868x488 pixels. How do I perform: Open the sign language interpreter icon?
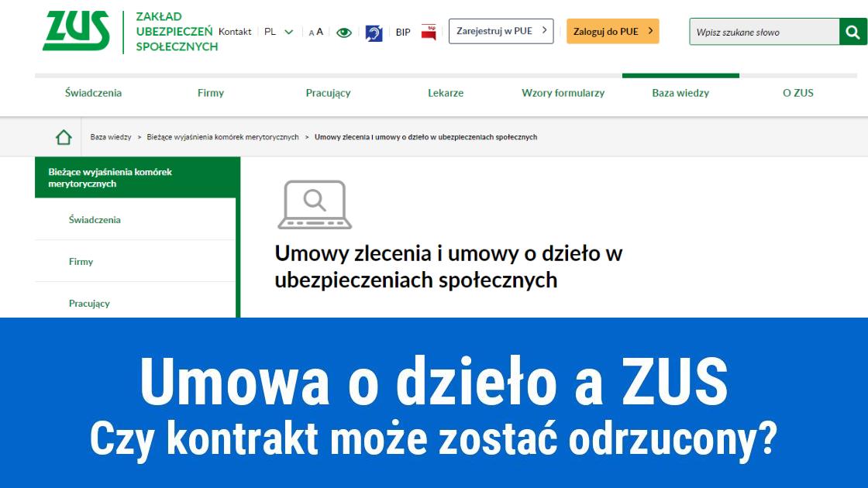374,33
